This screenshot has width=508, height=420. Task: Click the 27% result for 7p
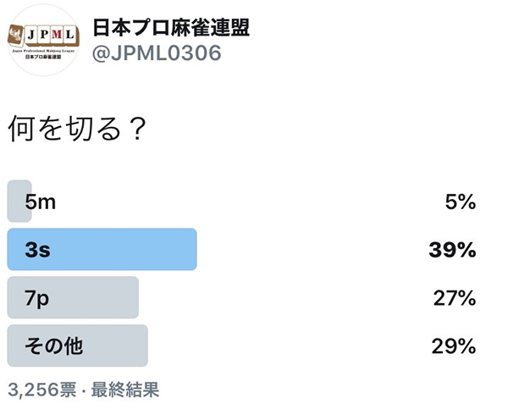tap(455, 298)
